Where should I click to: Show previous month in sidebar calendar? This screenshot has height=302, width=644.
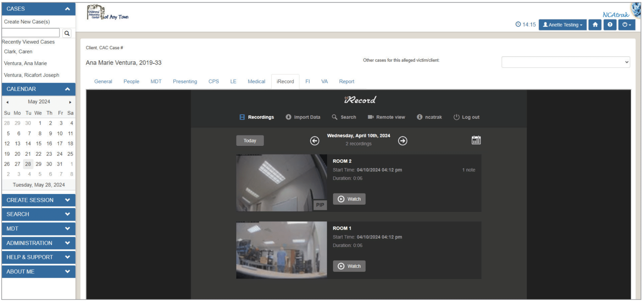tap(7, 102)
